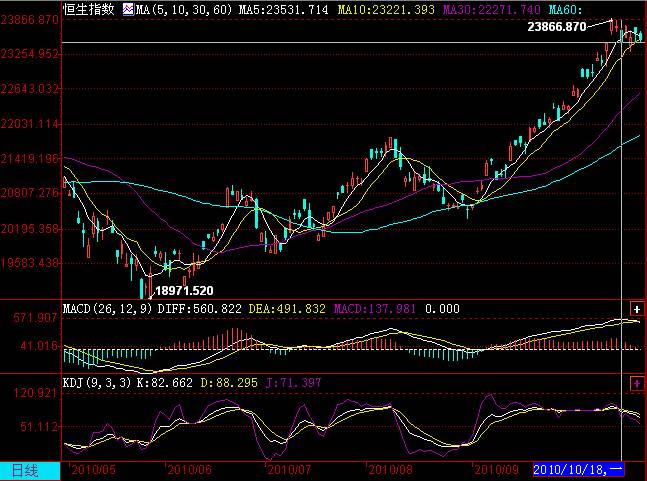Click the 22031.114 price axis label
Viewport: 647px width, 481px height.
click(x=30, y=124)
